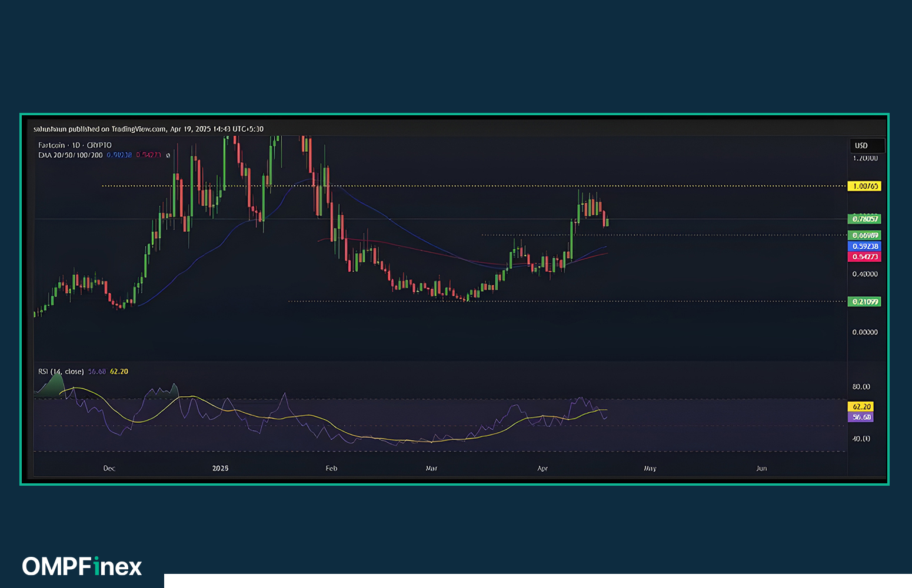
Task: Select the yellow 1.00765 price level label
Action: pyautogui.click(x=864, y=186)
